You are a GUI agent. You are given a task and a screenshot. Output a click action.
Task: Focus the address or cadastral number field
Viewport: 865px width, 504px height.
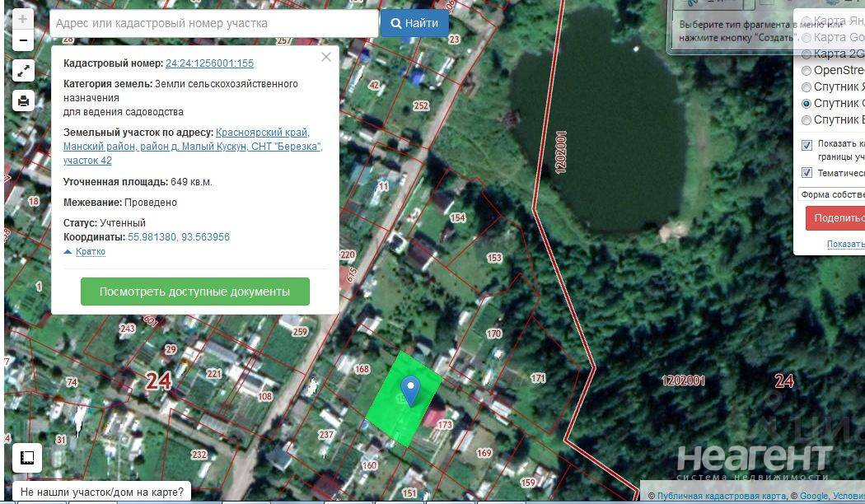pyautogui.click(x=214, y=24)
